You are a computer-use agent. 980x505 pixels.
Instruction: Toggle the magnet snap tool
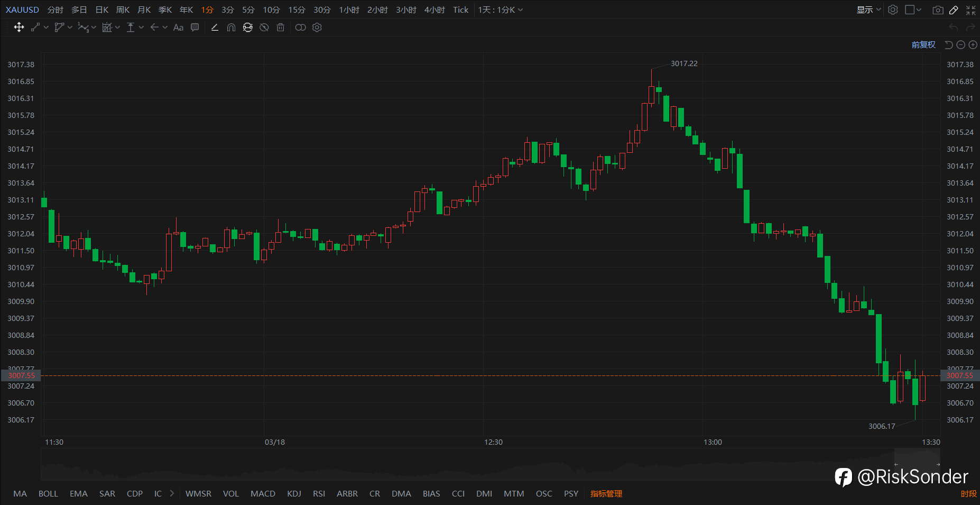pyautogui.click(x=231, y=27)
